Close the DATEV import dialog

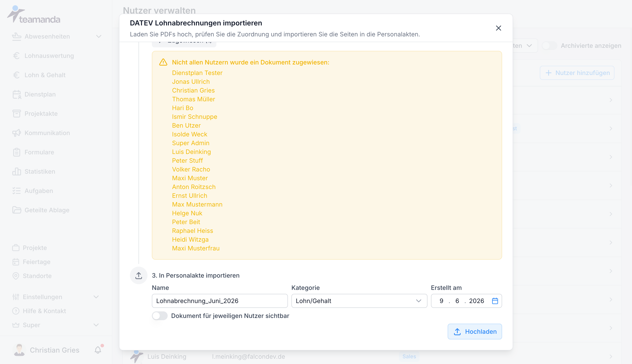click(x=498, y=28)
